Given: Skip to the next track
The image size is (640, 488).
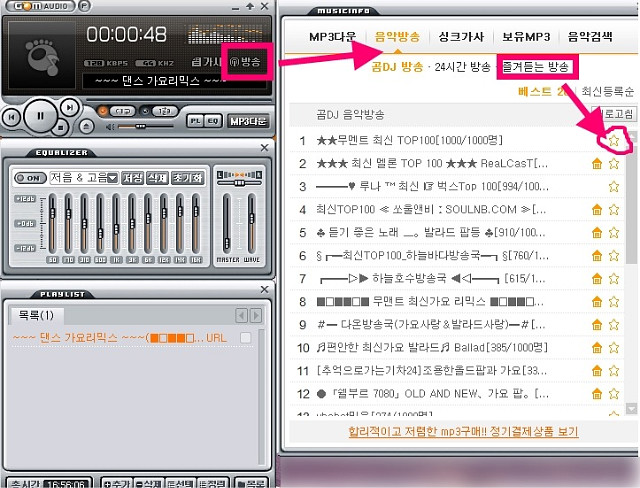Looking at the screenshot, I should click(x=70, y=107).
